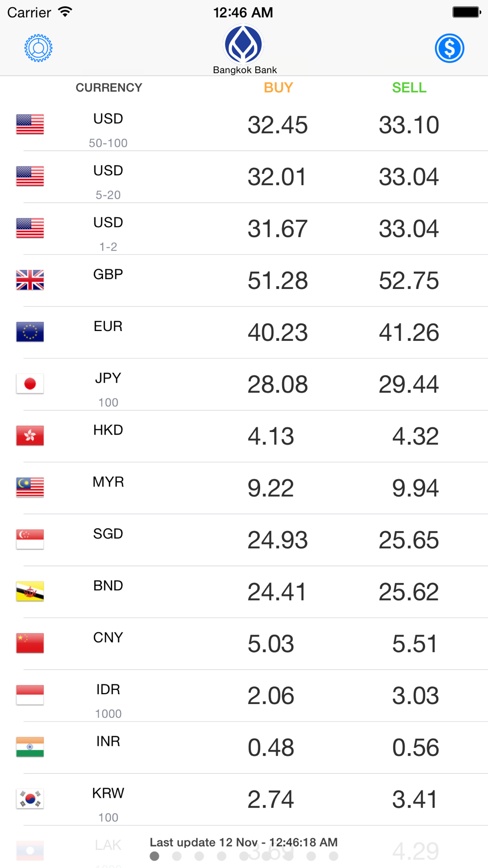The width and height of the screenshot is (488, 868).
Task: Tap the second page indicator dot
Action: [177, 856]
